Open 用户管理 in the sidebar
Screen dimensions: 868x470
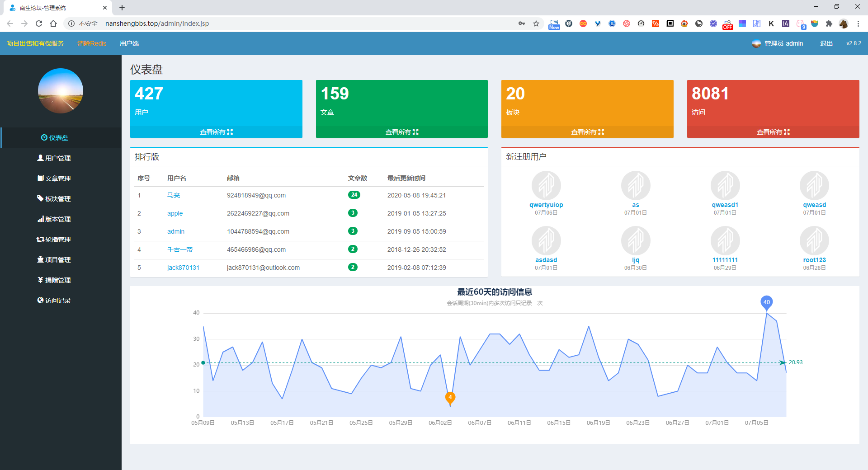pos(54,158)
